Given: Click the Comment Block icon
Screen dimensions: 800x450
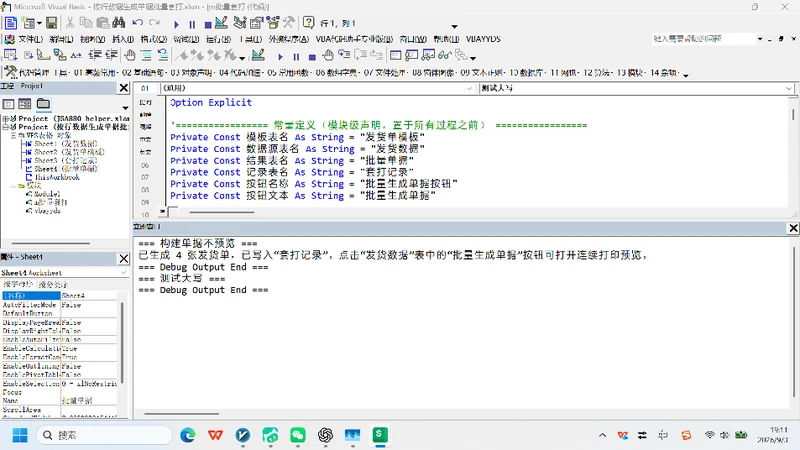Looking at the screenshot, I should coord(146,55).
